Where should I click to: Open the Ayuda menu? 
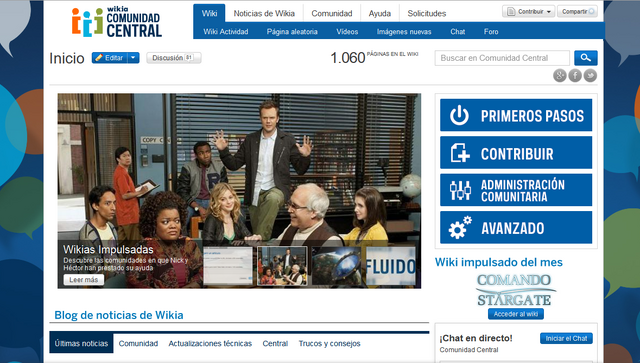click(x=380, y=13)
